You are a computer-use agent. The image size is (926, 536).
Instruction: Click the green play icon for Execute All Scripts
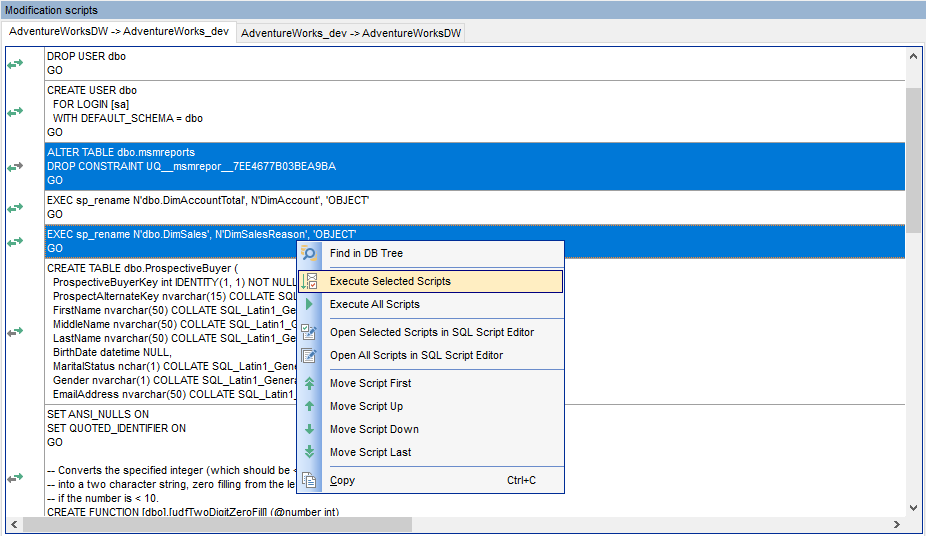(310, 304)
